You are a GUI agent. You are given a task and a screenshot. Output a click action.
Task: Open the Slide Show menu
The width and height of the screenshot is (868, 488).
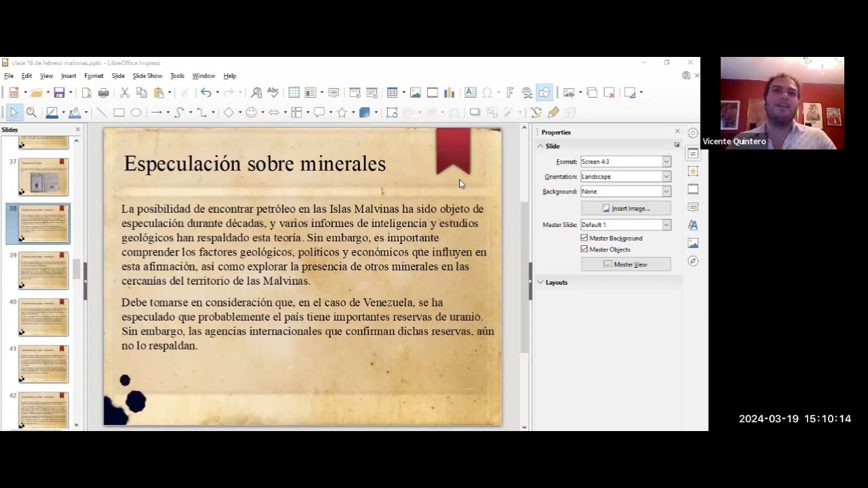[x=147, y=76]
